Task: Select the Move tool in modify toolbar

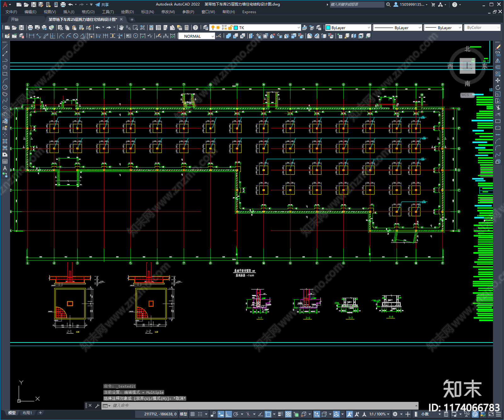Action: click(498, 81)
